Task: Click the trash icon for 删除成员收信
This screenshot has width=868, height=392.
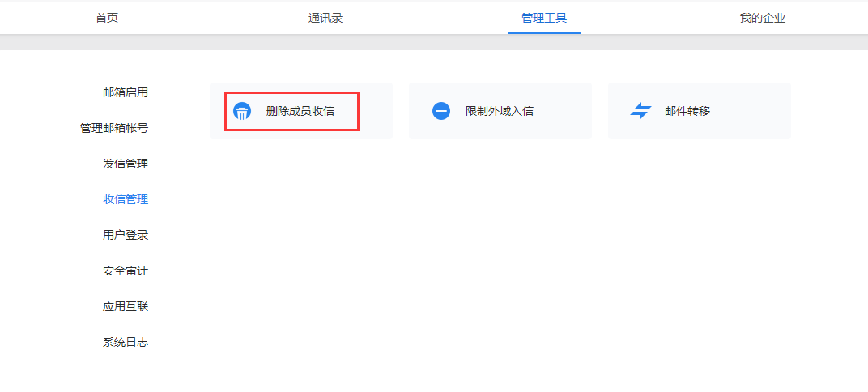Action: tap(242, 112)
